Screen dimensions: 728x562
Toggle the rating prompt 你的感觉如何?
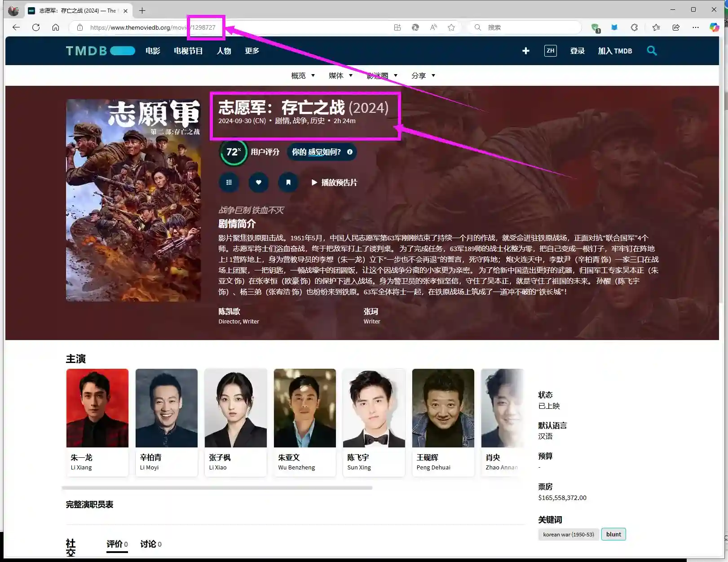pos(317,152)
